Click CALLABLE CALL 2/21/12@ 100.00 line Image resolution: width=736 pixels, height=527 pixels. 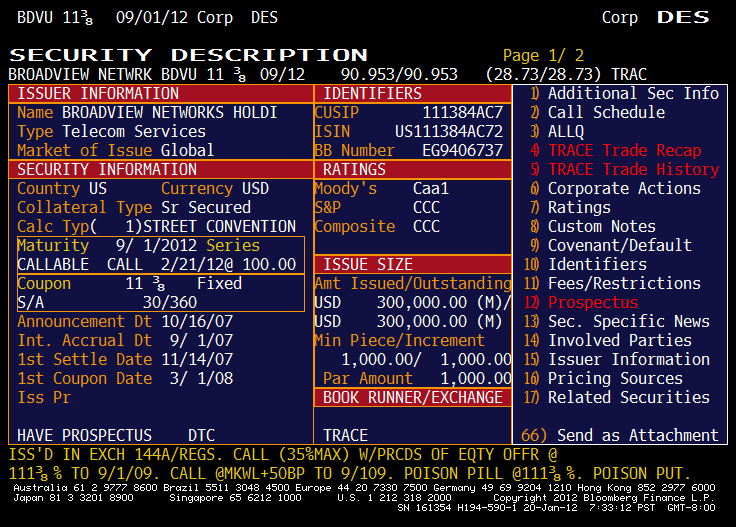(157, 265)
